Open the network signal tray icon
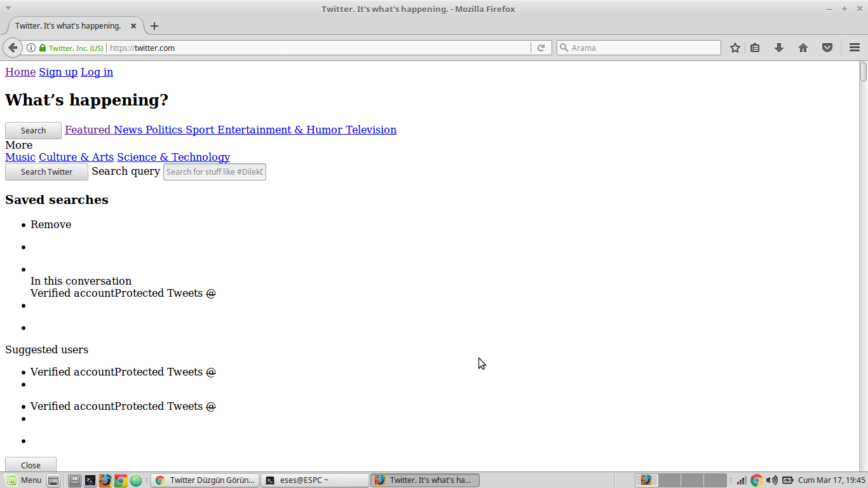868x488 pixels. click(x=741, y=480)
